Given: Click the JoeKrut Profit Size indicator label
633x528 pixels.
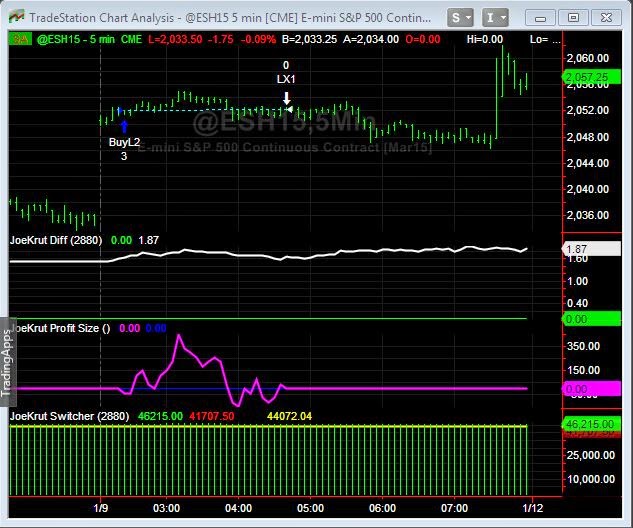Looking at the screenshot, I should point(60,328).
